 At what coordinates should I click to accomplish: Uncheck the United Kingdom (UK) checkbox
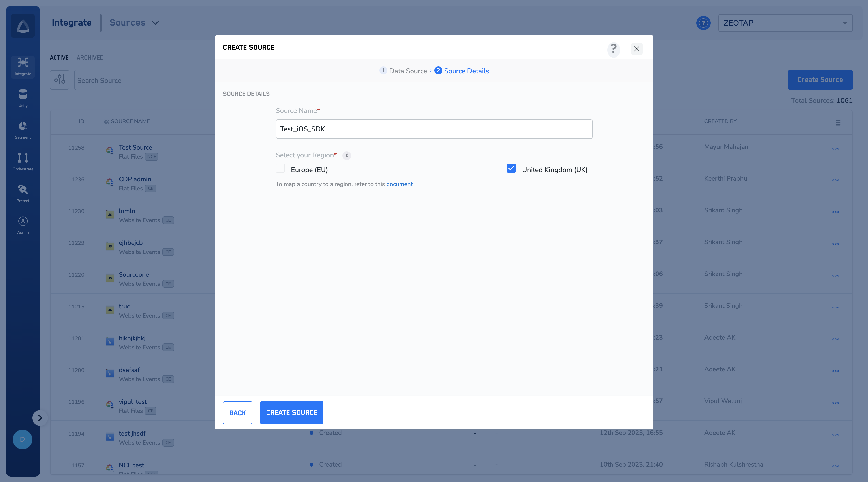click(x=511, y=168)
